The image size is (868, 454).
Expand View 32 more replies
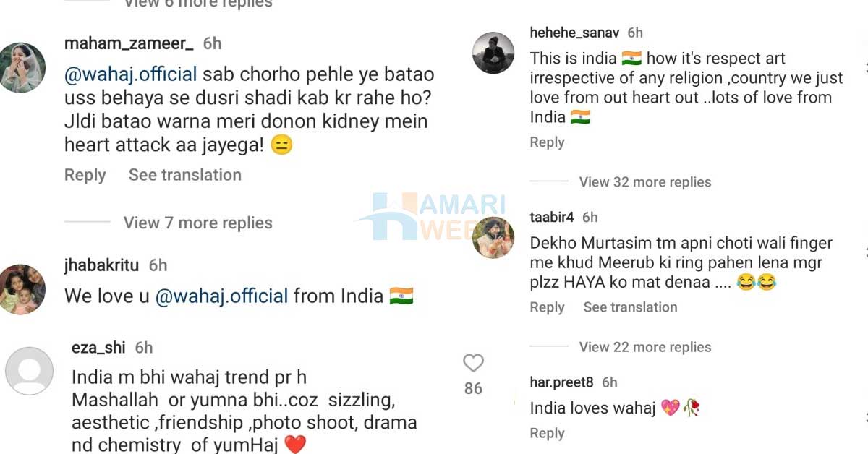645,182
